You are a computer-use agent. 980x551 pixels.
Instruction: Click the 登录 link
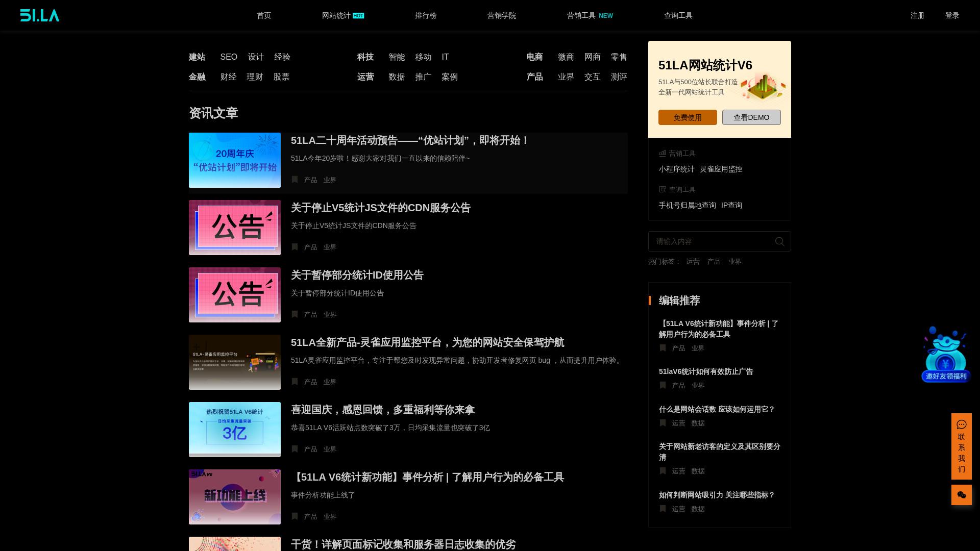[x=952, y=15]
